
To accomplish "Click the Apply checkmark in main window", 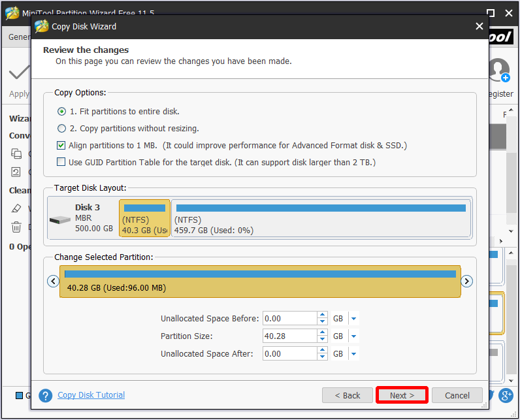I will pyautogui.click(x=19, y=73).
